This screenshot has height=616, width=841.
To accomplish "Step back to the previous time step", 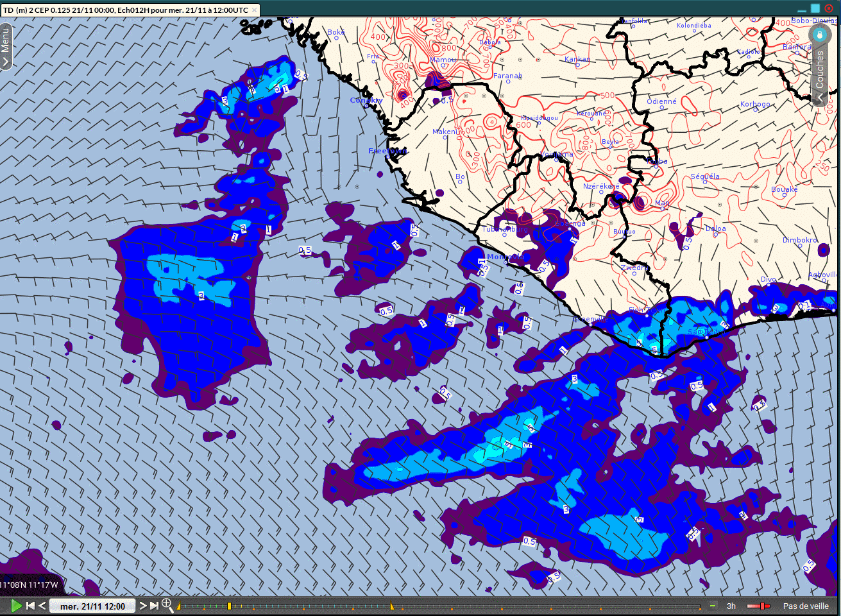I will click(x=42, y=606).
